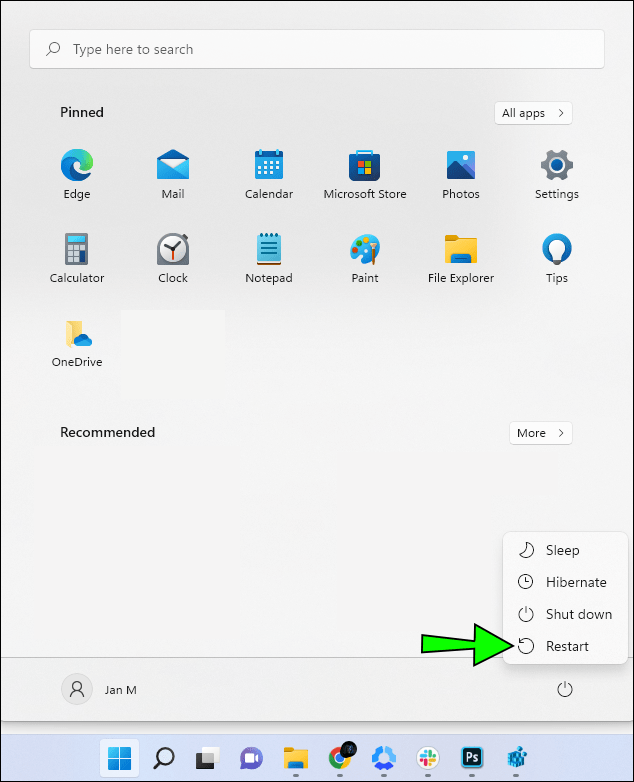Open File Explorer in Pinned section
Image resolution: width=634 pixels, height=782 pixels.
[x=460, y=258]
